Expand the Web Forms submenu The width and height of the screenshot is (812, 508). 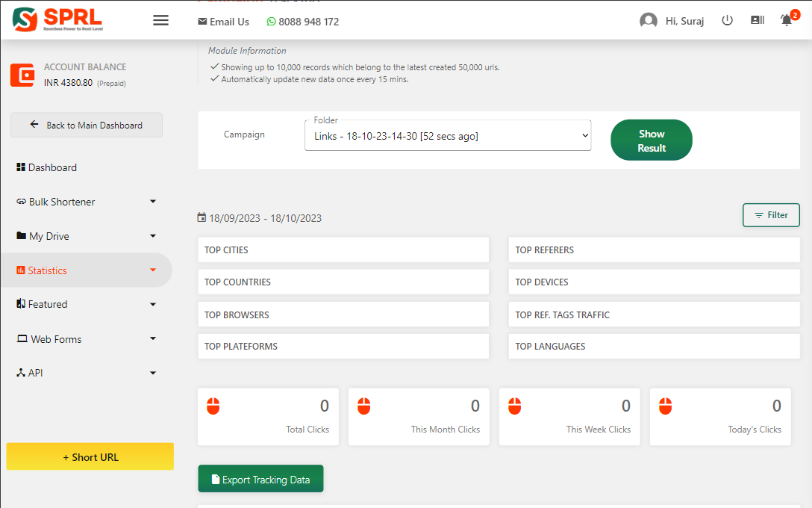153,339
